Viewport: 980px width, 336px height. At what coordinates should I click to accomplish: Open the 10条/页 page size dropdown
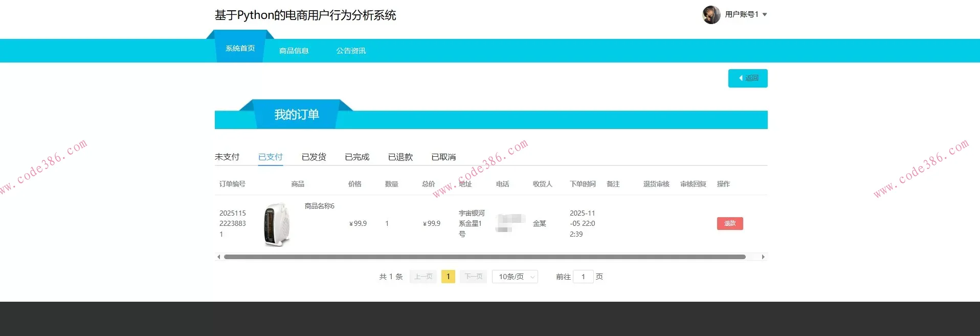515,277
